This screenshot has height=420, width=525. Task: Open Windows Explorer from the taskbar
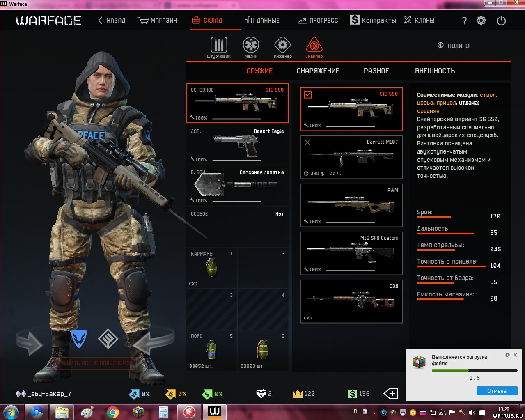click(62, 412)
